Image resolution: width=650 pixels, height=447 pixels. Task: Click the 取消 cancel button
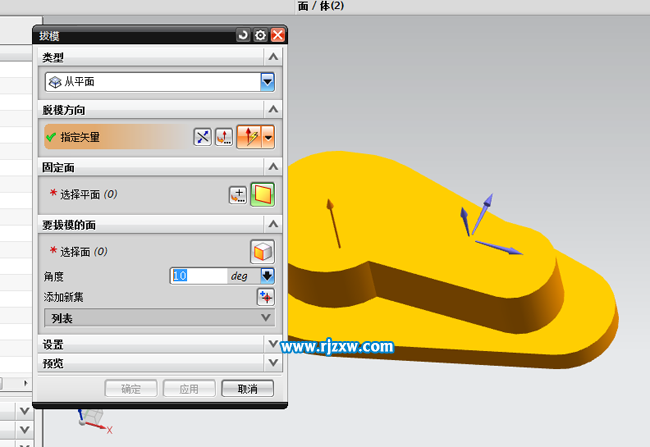[x=247, y=388]
